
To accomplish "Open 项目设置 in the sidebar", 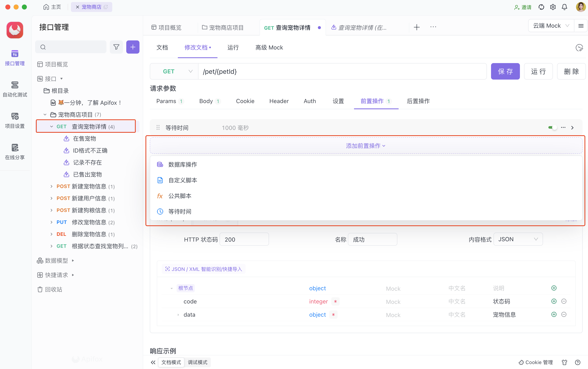I will (15, 120).
